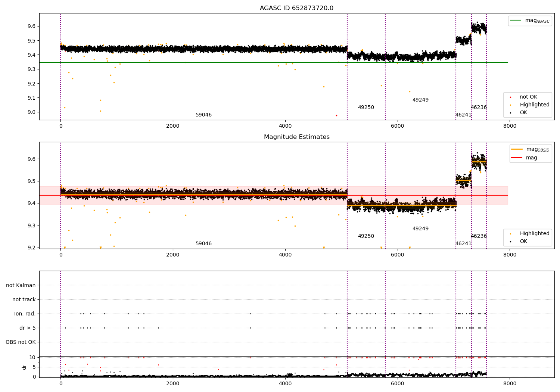Click the 49250 obsid label in middle plot
The width and height of the screenshot is (560, 392).
[366, 236]
